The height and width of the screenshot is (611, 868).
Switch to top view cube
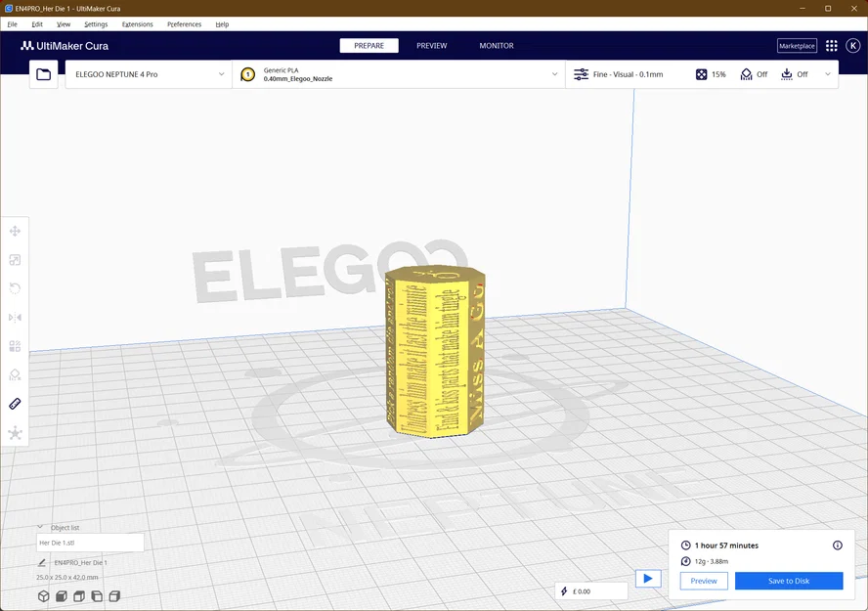[79, 596]
